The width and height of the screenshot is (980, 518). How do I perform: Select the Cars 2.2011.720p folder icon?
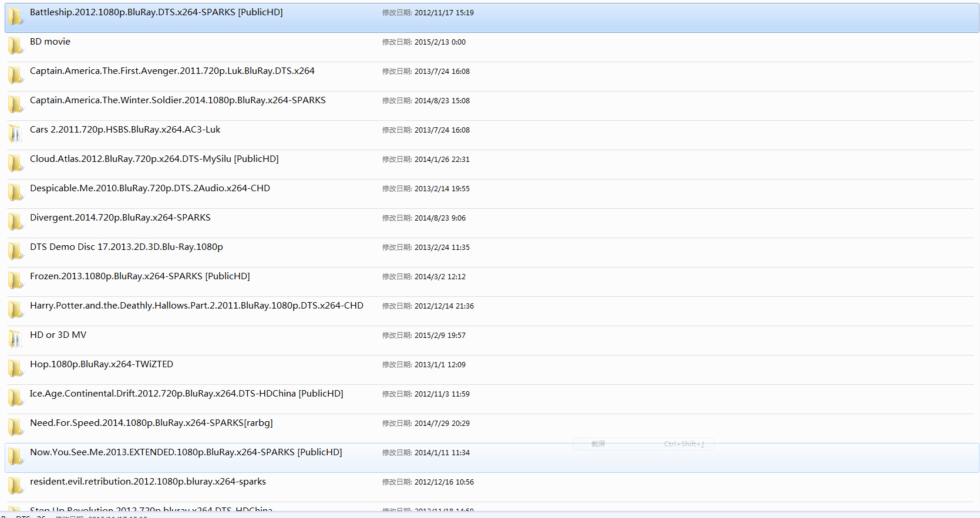point(16,134)
